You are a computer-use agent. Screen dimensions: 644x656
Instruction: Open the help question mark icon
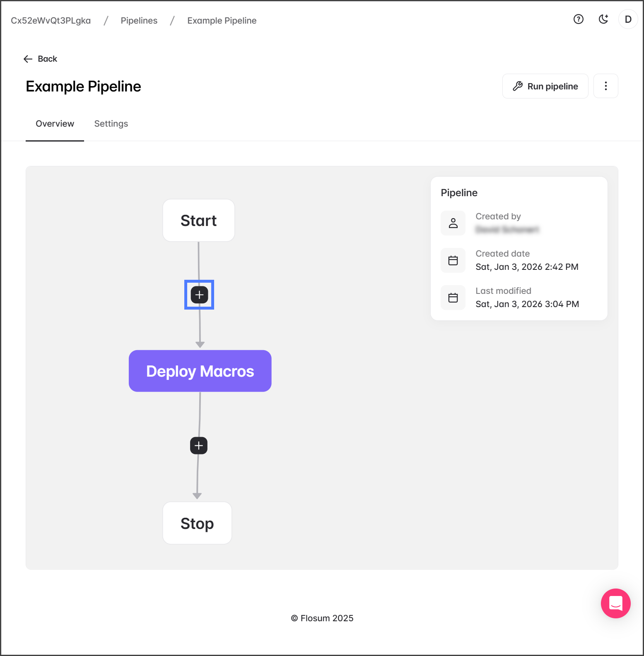click(x=578, y=19)
